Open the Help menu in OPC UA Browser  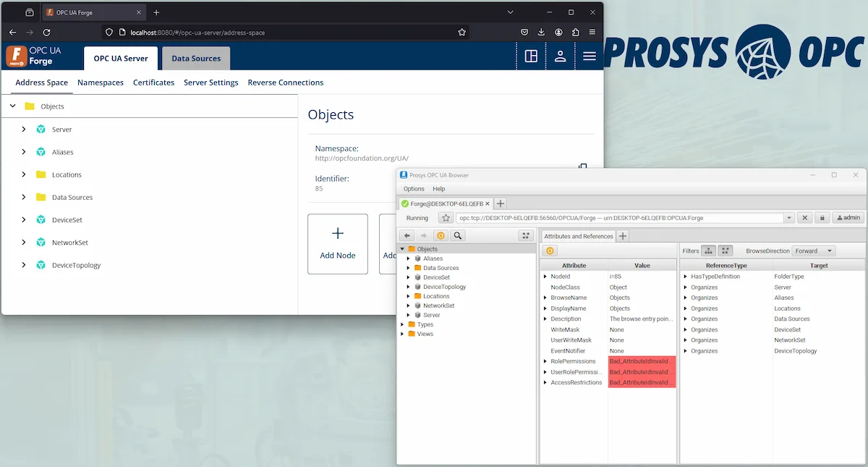coord(439,189)
